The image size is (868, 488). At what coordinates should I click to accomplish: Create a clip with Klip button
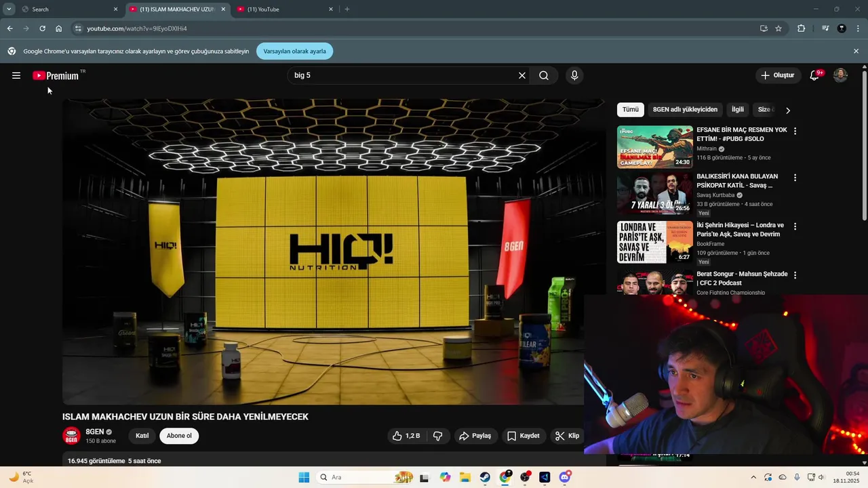567,436
